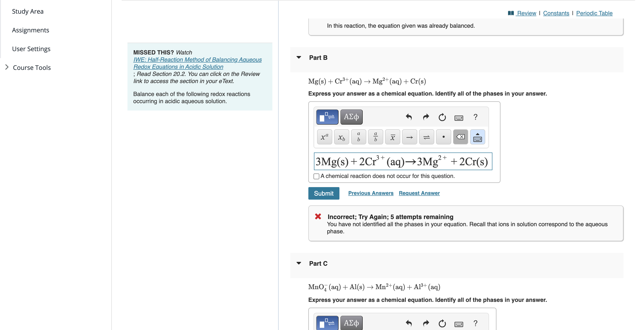Screen dimensions: 644x330
Task: Insert an equilibrium arrow in Part B
Action: (426, 137)
